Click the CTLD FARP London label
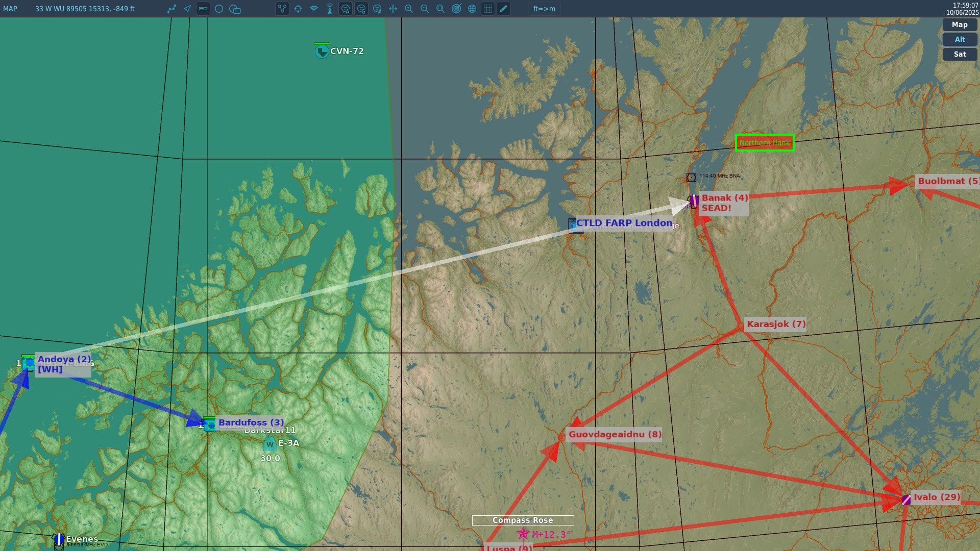Viewport: 980px width, 551px height. click(x=624, y=223)
